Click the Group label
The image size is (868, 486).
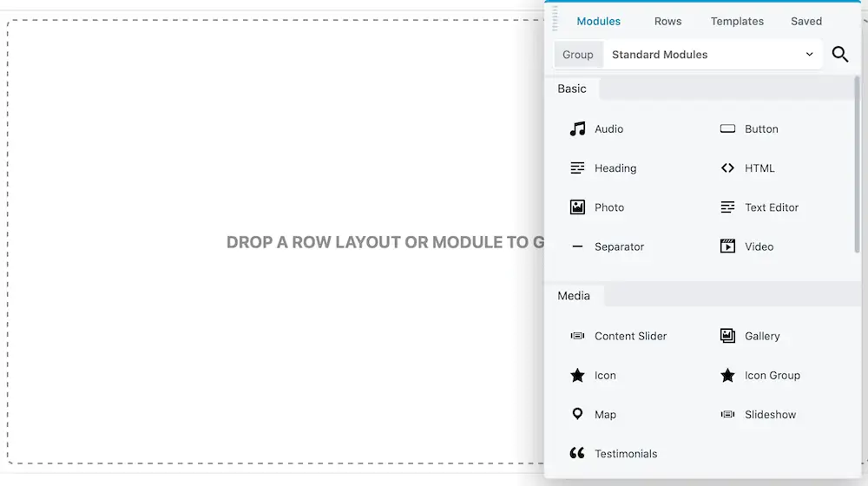(578, 55)
